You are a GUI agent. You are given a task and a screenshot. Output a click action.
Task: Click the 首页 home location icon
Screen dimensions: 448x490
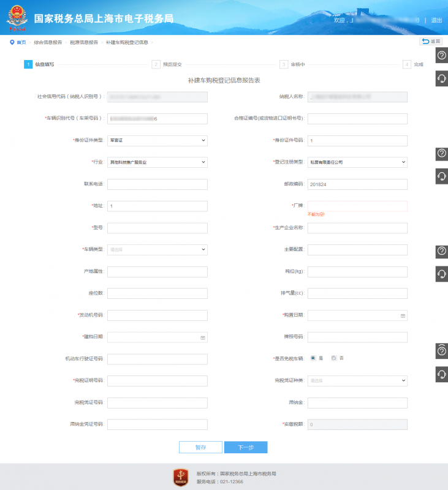pos(12,42)
